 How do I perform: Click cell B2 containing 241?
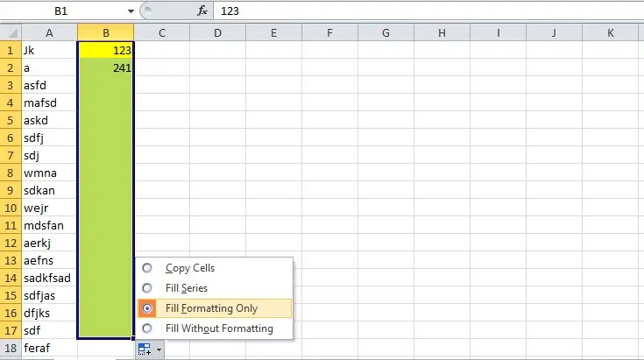click(x=105, y=67)
